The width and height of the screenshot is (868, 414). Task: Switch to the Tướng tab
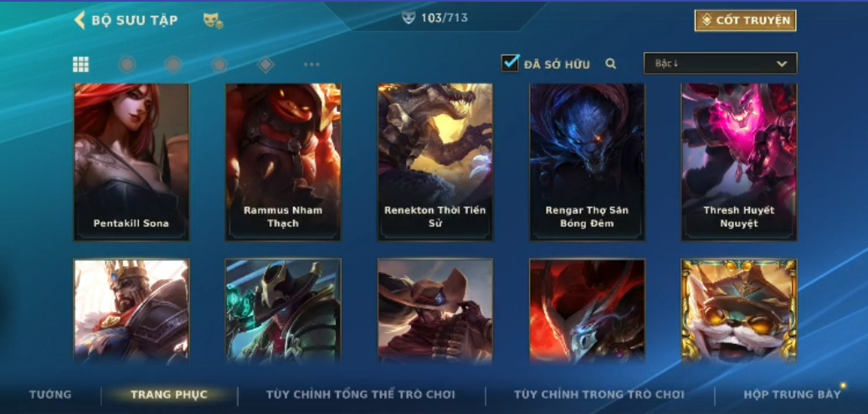(x=50, y=395)
